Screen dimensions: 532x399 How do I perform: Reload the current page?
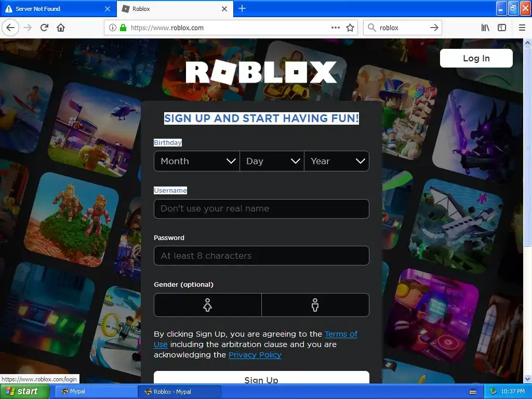[x=44, y=28]
